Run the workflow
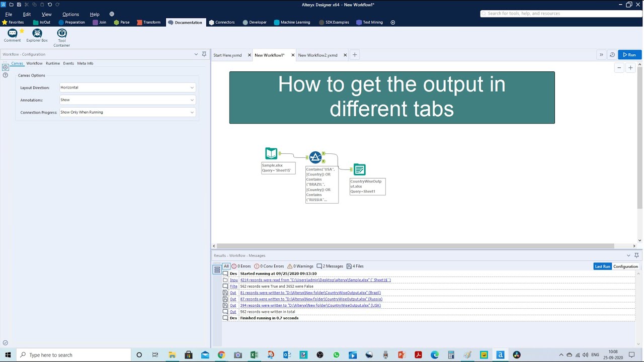This screenshot has width=644, height=362. tap(629, 55)
